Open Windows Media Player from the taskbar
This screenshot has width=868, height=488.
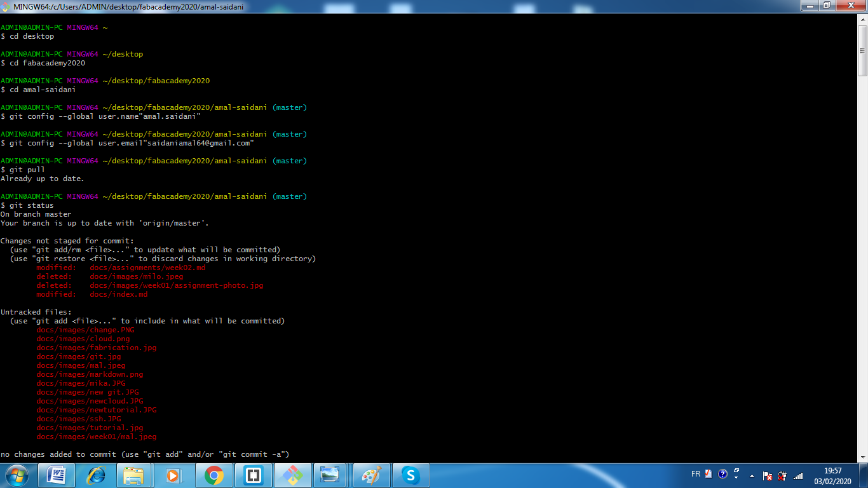coord(174,475)
